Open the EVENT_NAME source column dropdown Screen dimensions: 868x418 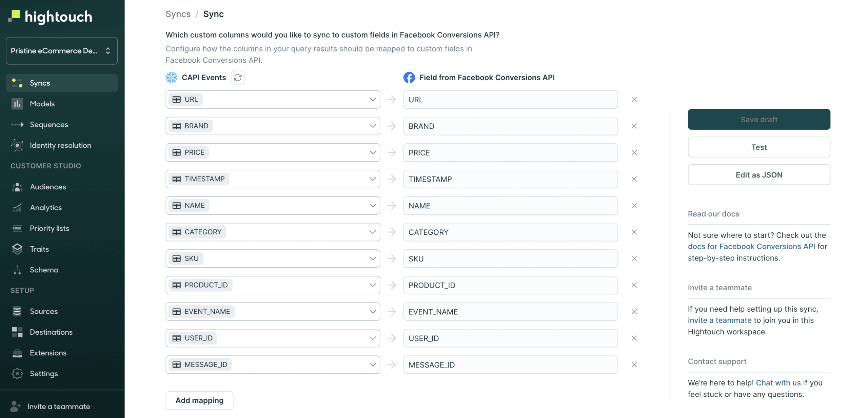click(372, 312)
